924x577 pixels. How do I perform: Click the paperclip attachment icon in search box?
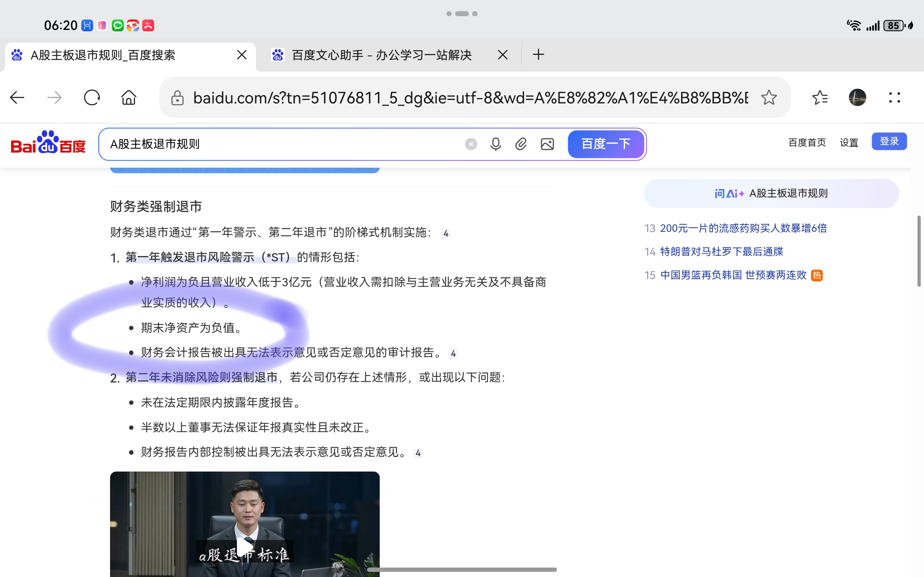pos(521,144)
